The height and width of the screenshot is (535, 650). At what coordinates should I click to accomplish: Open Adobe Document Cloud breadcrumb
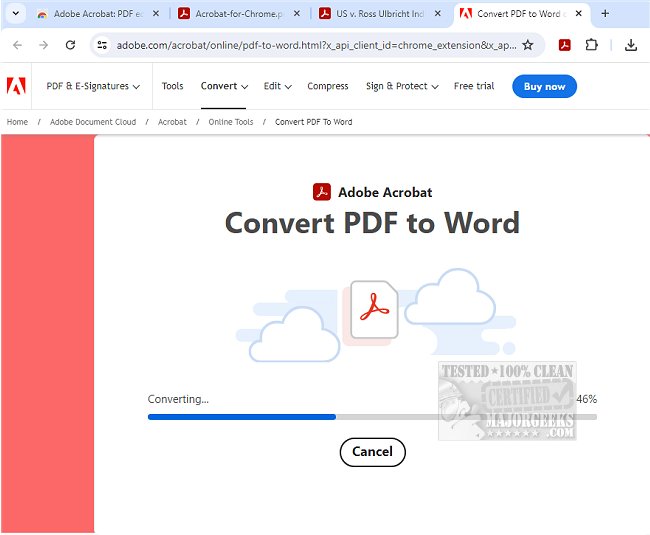pyautogui.click(x=93, y=122)
